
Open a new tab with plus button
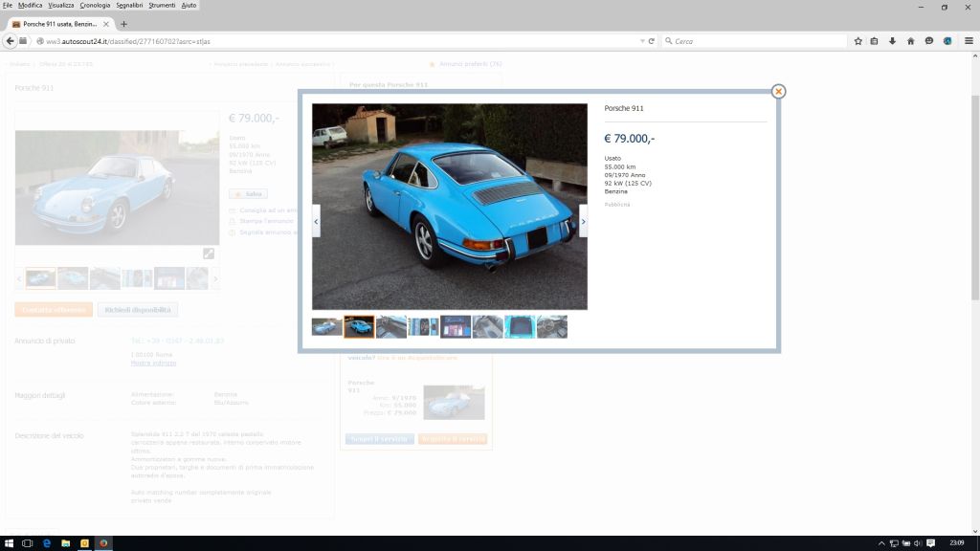pyautogui.click(x=123, y=24)
